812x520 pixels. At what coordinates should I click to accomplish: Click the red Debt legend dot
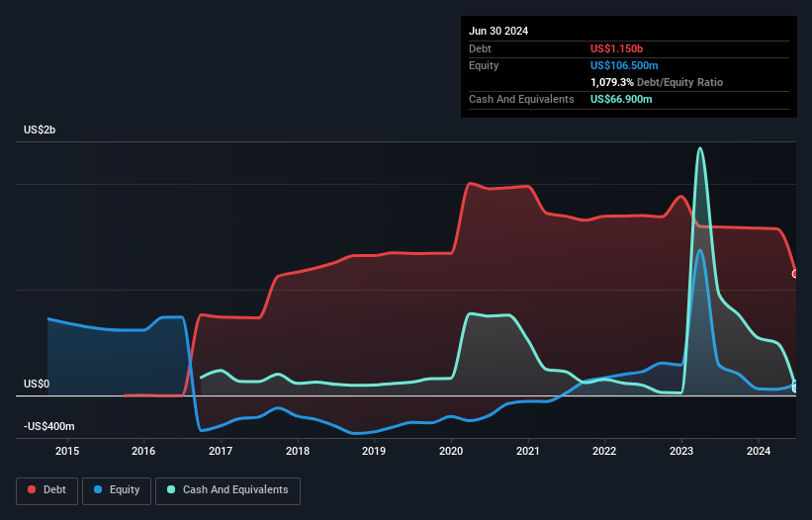(x=32, y=489)
